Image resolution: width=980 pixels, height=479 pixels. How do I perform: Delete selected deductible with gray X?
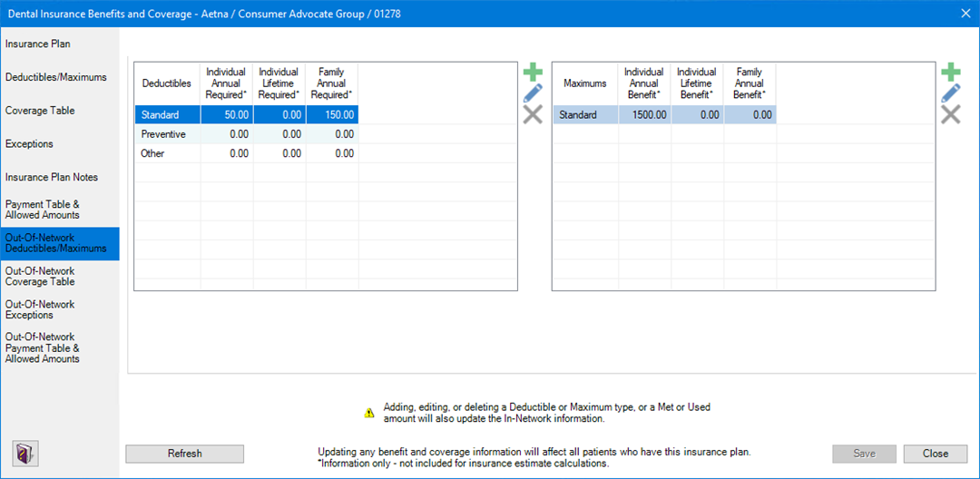click(x=533, y=114)
